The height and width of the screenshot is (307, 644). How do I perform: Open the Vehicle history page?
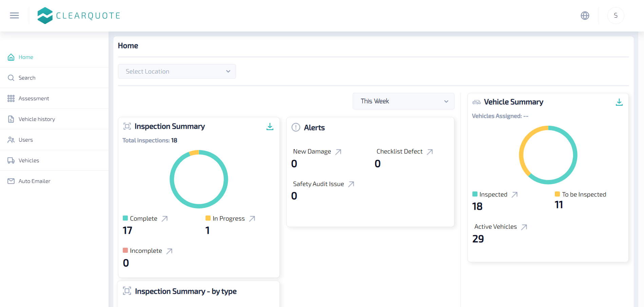pos(37,119)
